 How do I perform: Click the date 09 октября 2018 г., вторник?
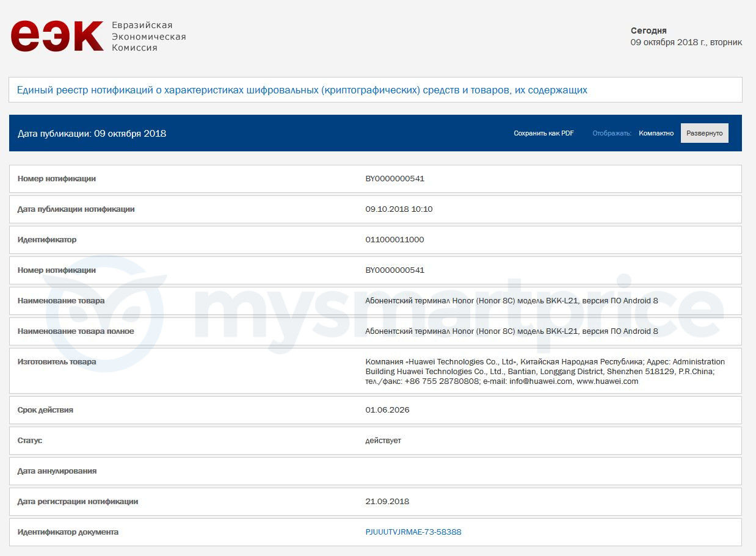[686, 42]
